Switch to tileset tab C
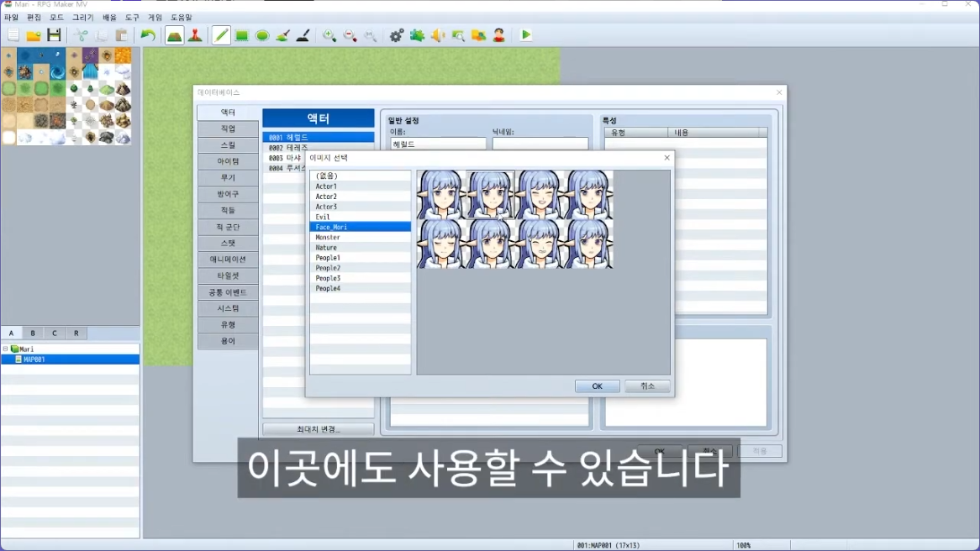This screenshot has width=980, height=551. 55,333
